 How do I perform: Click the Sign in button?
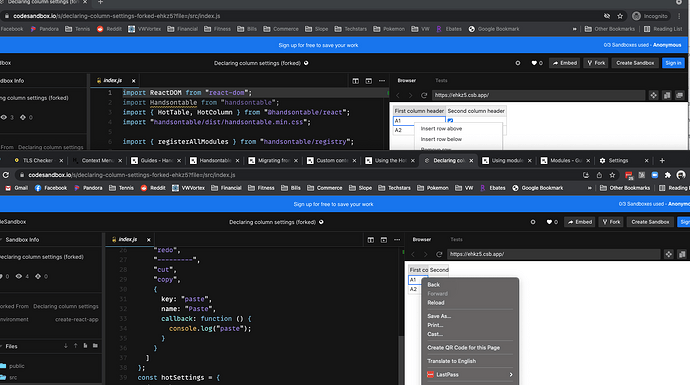pyautogui.click(x=673, y=63)
